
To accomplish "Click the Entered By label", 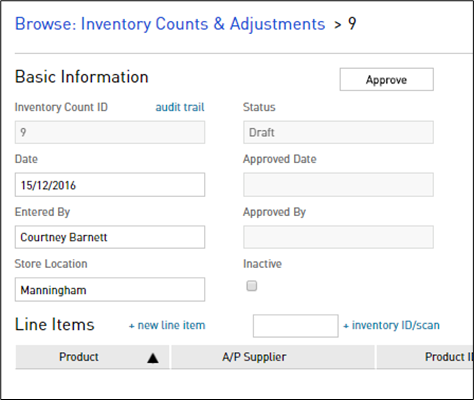I will pyautogui.click(x=42, y=212).
